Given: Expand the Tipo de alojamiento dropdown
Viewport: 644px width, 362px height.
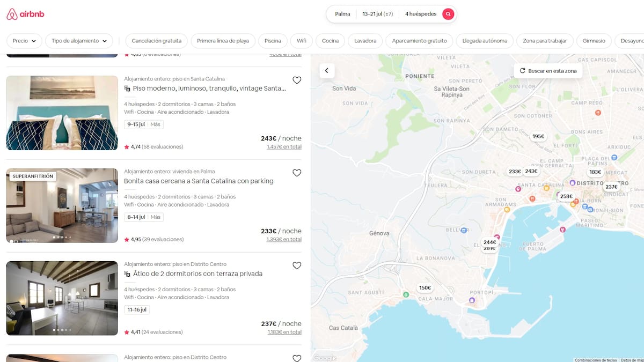Looking at the screenshot, I should (x=79, y=41).
